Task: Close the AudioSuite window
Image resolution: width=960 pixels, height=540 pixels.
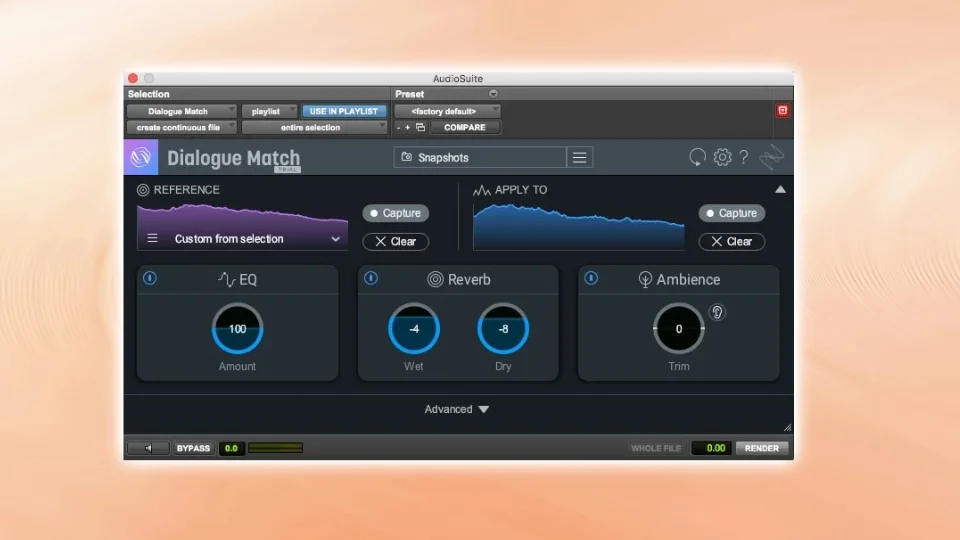Action: coord(133,78)
